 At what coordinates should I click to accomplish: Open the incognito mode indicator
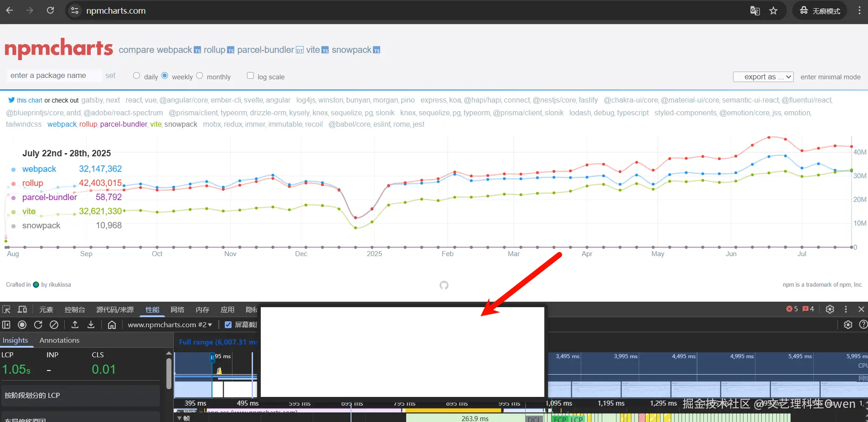pyautogui.click(x=820, y=10)
